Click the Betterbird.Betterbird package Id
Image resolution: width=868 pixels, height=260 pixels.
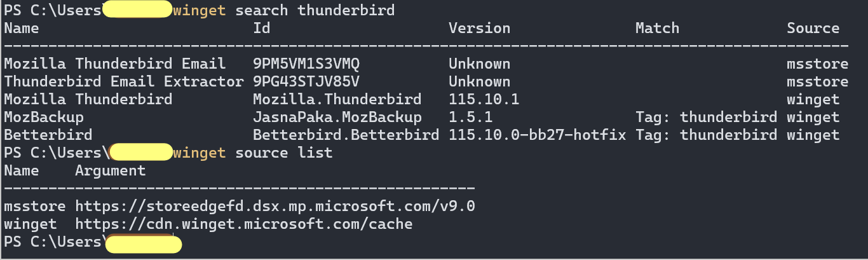point(346,135)
